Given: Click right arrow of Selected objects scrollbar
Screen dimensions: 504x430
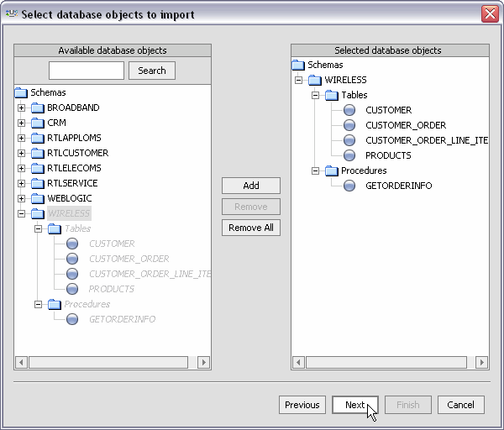Looking at the screenshot, I should (x=481, y=363).
